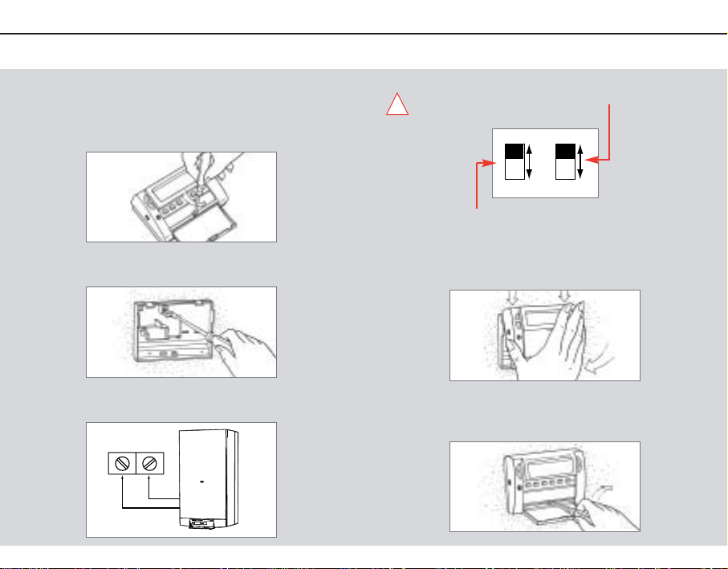Screen dimensions: 728x569
Task: Click the left downward arrow above thermostat mounting
Action: coord(512,298)
